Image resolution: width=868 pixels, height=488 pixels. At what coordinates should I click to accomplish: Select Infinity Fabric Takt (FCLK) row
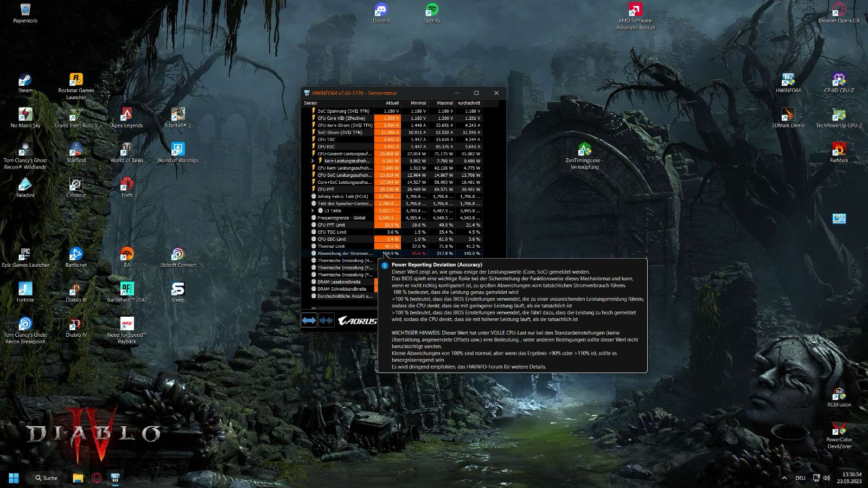392,196
